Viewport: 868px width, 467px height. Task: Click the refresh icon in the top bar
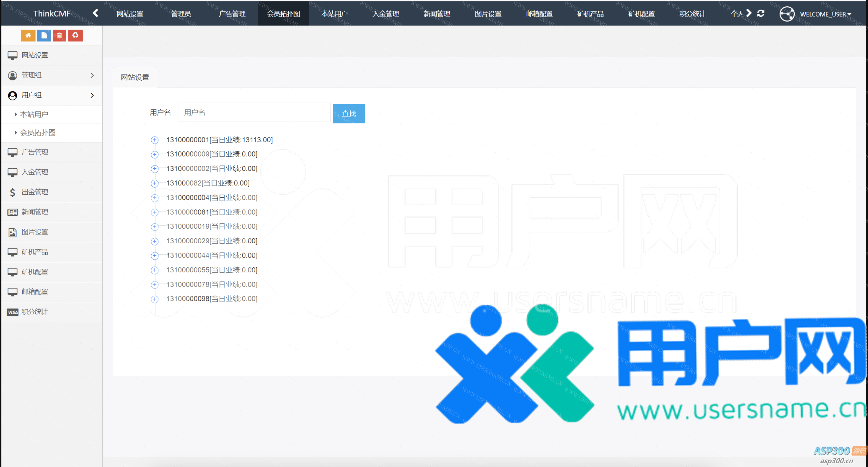(761, 13)
